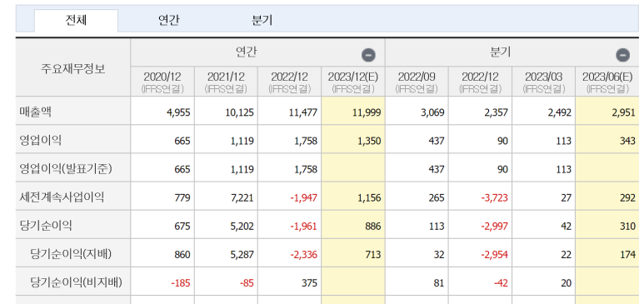Click the 당기순이익(지배) value 32

tap(439, 255)
